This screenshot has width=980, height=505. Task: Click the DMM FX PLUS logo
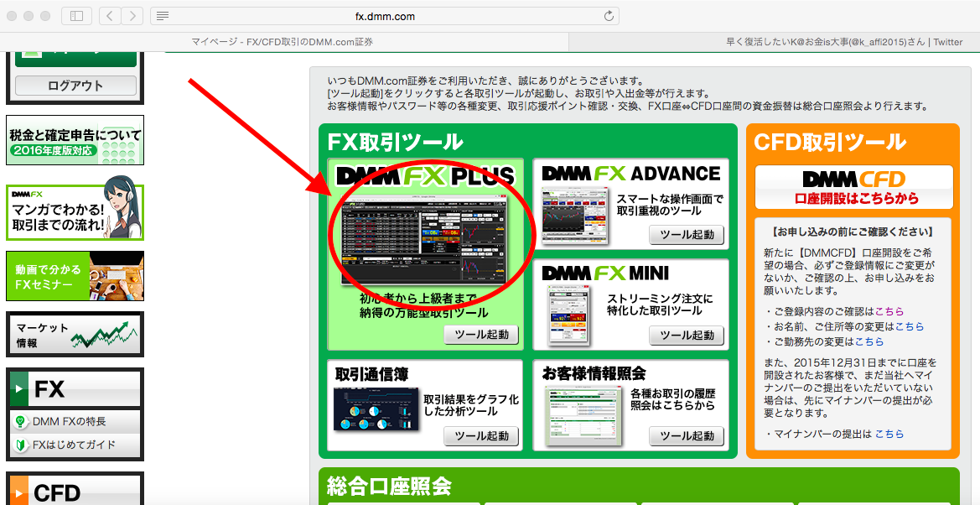[425, 176]
